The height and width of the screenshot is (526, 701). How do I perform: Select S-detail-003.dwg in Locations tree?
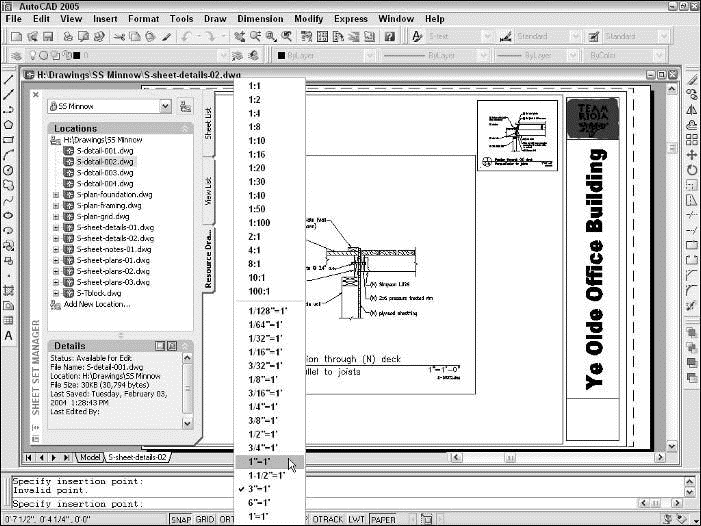(x=105, y=172)
